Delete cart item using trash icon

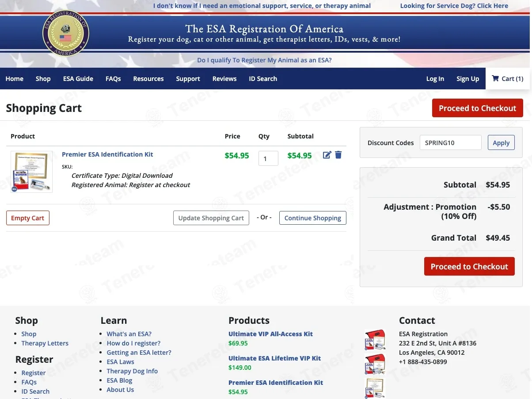pyautogui.click(x=338, y=155)
